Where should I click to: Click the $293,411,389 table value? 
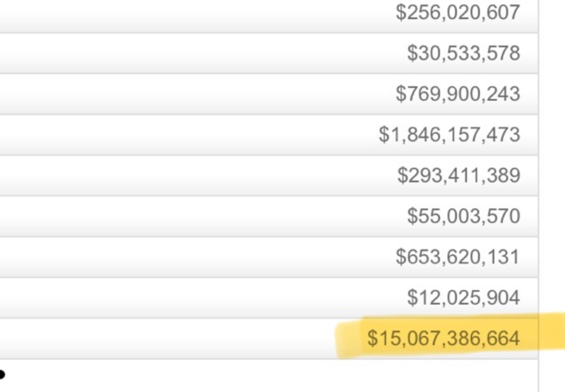click(458, 175)
